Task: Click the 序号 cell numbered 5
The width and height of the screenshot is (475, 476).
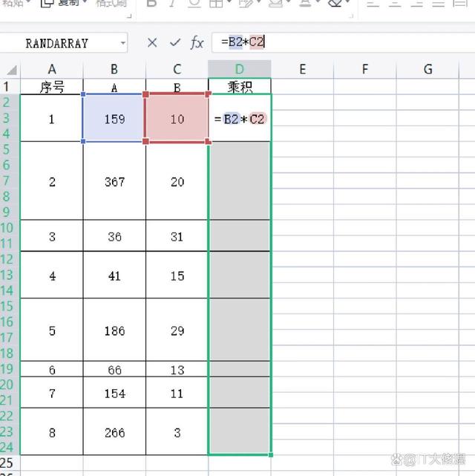Action: tap(52, 330)
